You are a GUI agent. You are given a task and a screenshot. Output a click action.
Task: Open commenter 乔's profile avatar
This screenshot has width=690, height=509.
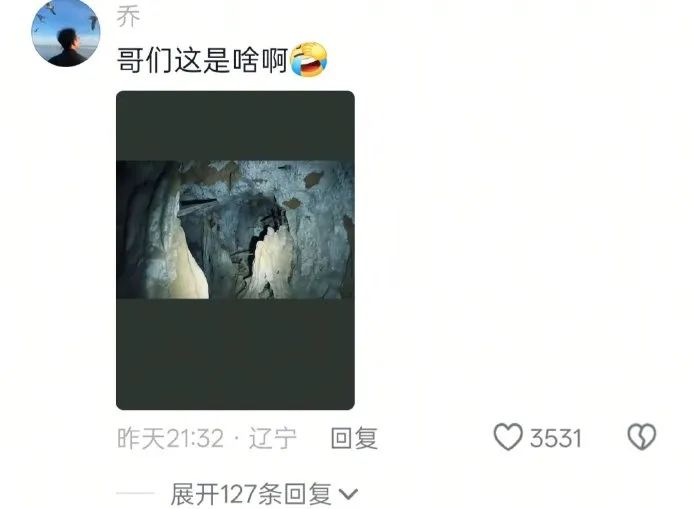click(66, 33)
